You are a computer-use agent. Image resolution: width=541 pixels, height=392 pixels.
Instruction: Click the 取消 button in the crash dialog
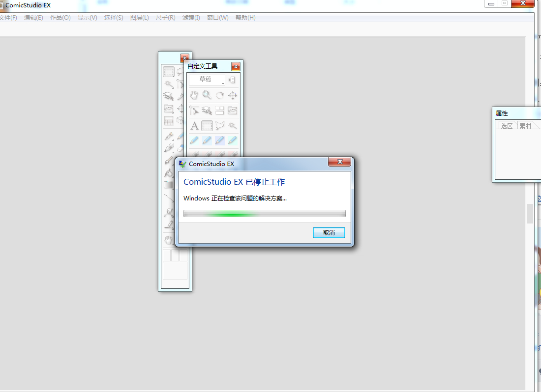(329, 232)
